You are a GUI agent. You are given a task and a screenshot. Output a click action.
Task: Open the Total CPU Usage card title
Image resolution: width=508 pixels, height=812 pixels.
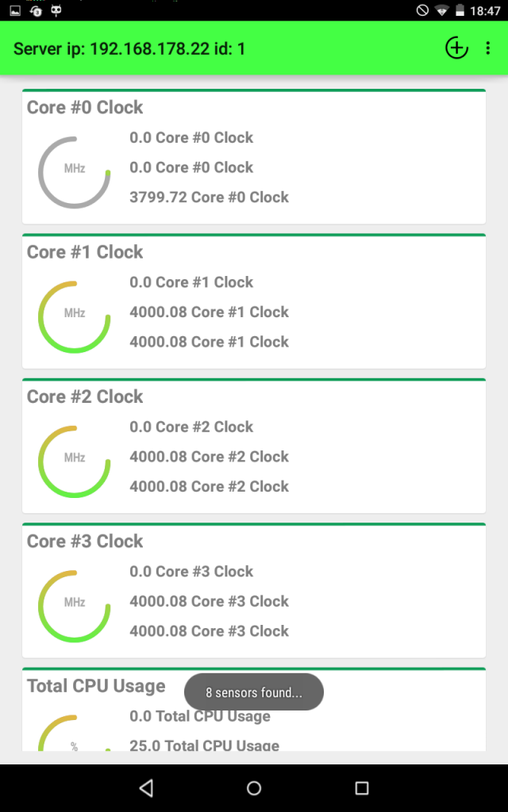coord(96,686)
